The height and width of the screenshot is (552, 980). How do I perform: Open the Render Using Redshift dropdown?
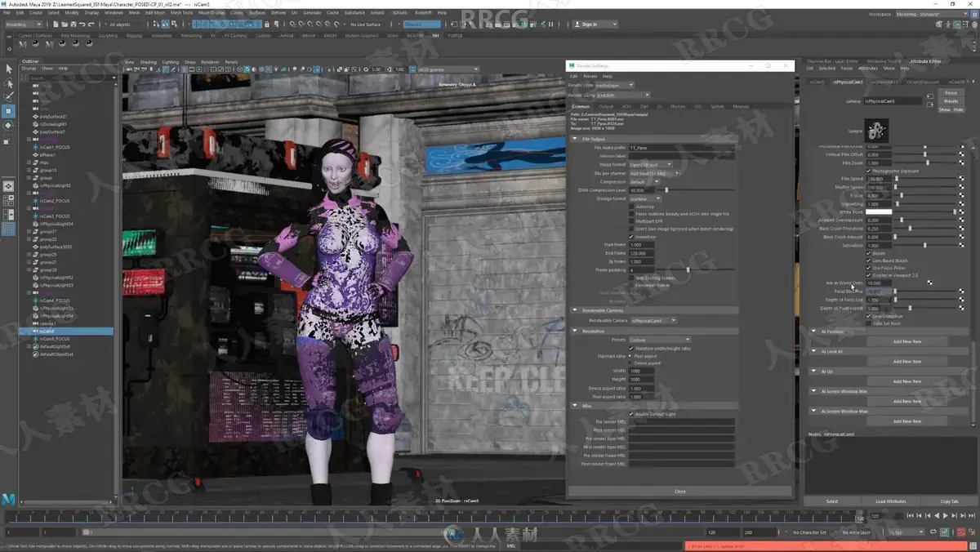(x=623, y=95)
